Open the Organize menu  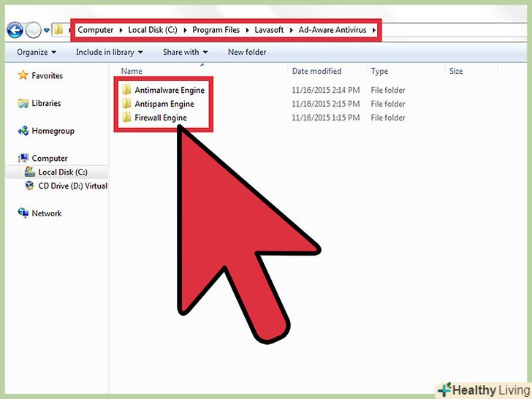tap(37, 53)
